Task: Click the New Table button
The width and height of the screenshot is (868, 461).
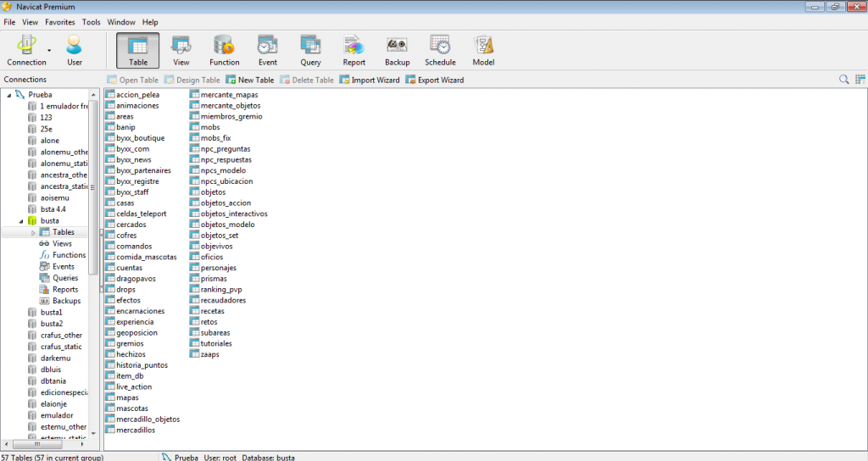Action: tap(250, 80)
